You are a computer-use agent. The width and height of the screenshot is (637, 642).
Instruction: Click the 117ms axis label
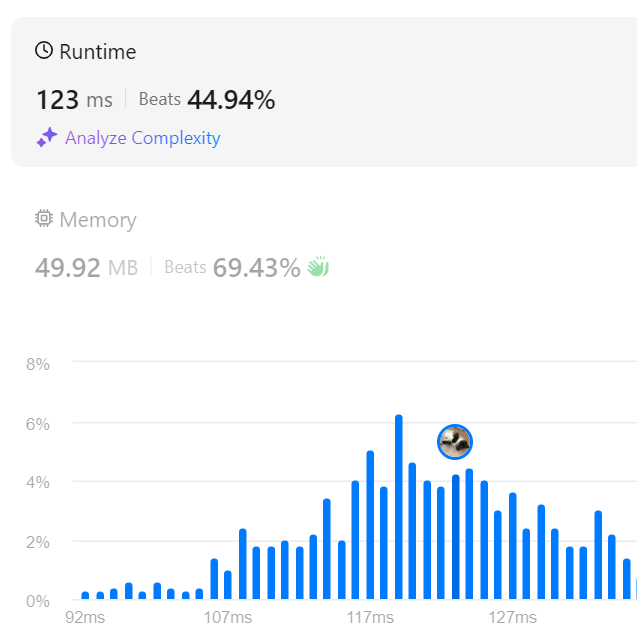370,617
